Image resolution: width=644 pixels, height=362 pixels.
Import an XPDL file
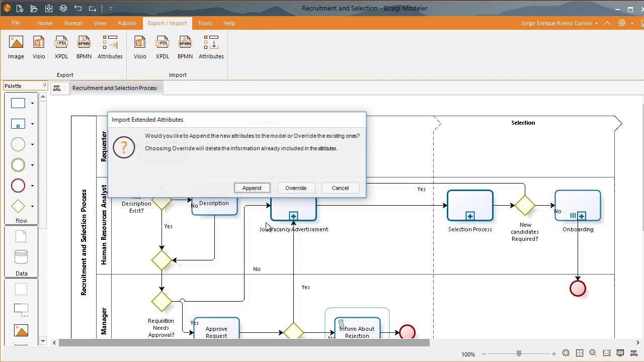163,47
